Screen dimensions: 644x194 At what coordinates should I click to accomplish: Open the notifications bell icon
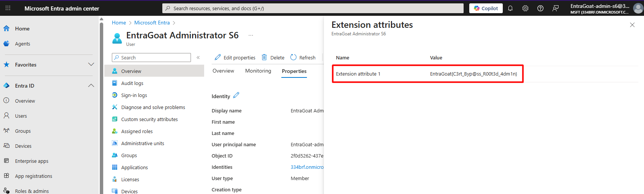pos(510,8)
